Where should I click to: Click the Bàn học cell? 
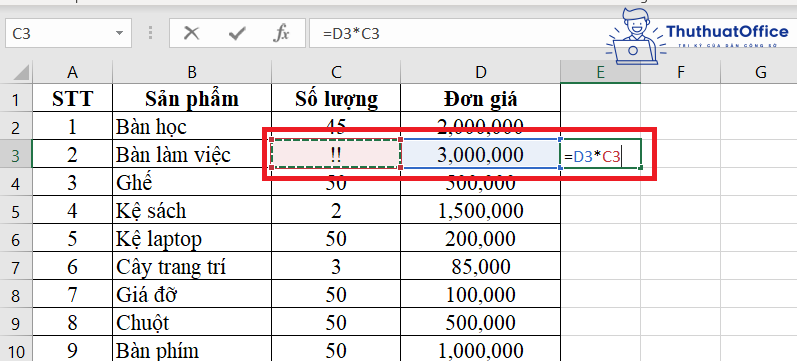[x=192, y=126]
